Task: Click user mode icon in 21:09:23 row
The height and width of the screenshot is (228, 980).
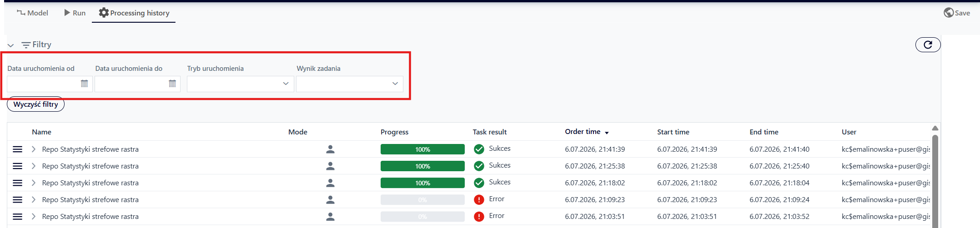Action: pos(331,199)
